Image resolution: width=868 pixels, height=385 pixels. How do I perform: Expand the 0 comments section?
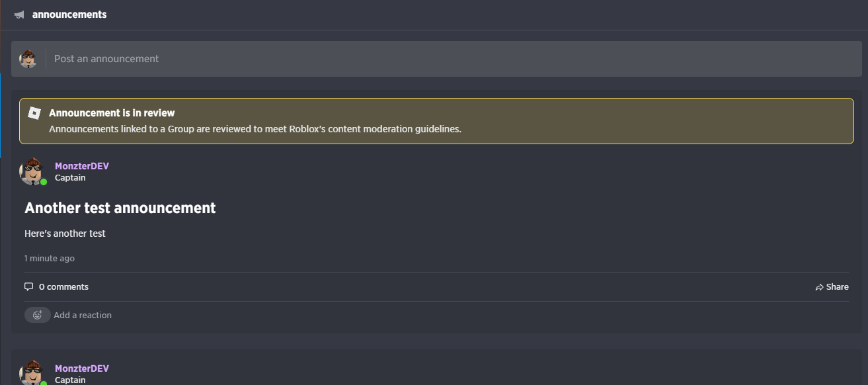click(x=63, y=287)
